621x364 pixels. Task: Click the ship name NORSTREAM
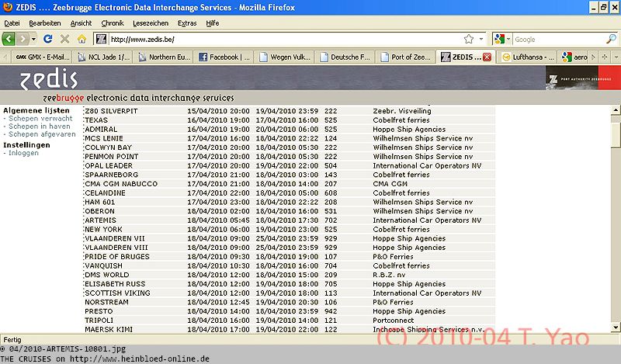coord(106,302)
